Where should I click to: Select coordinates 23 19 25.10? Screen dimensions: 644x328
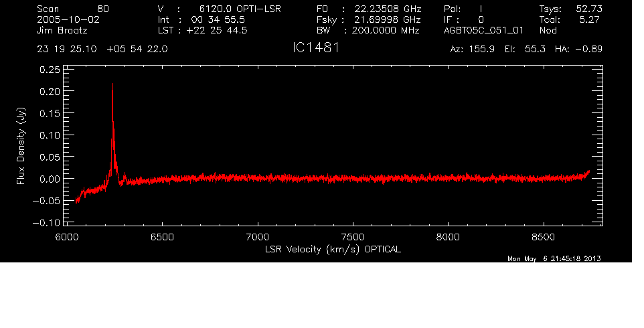[67, 50]
